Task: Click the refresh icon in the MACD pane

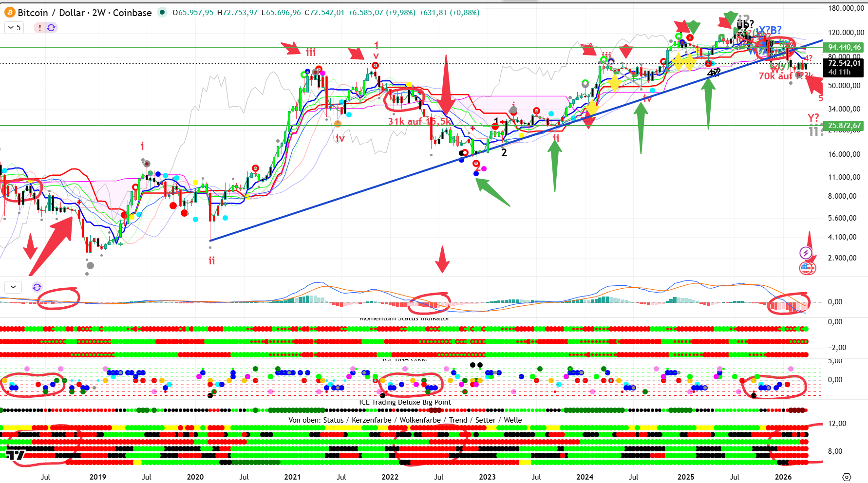Action: [37, 287]
